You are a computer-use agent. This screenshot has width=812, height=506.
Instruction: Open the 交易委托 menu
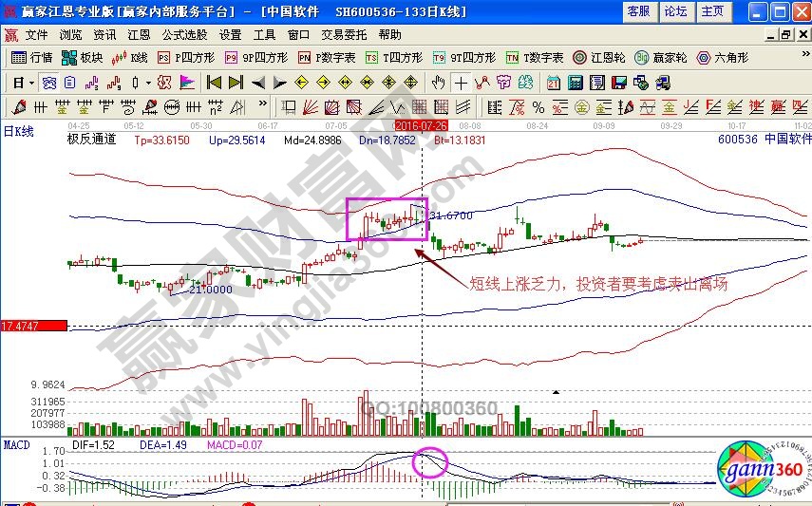342,34
